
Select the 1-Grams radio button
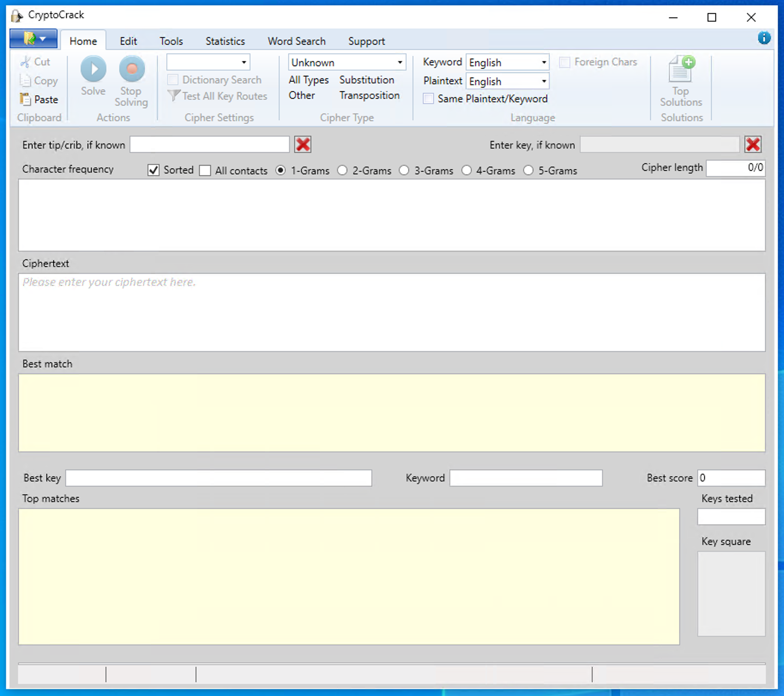(280, 170)
